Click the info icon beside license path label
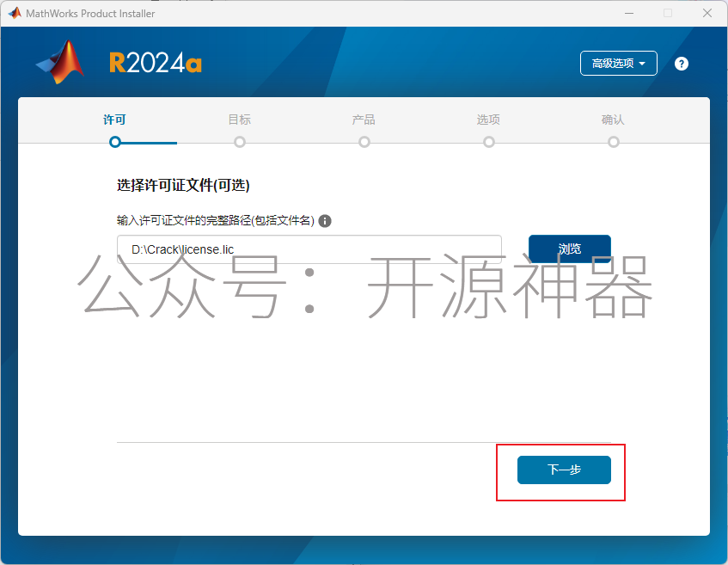 click(x=325, y=221)
